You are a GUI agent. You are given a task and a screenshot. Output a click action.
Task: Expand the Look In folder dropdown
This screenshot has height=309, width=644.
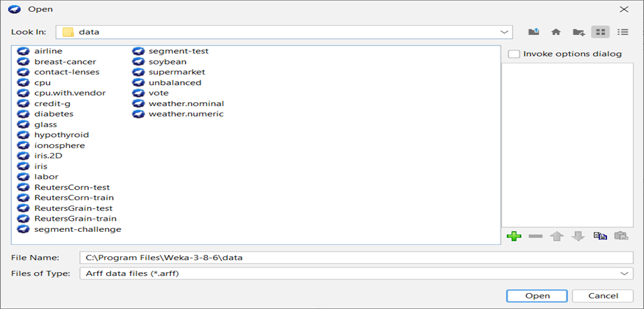point(504,32)
